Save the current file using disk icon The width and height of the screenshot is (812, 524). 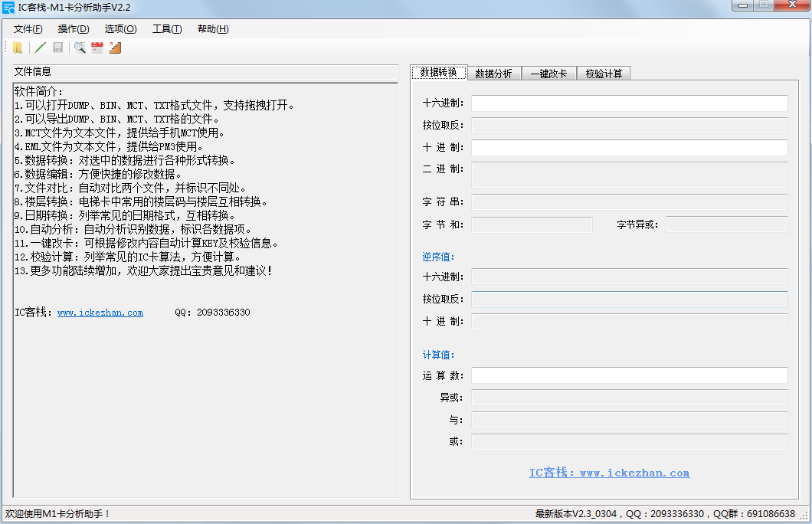pyautogui.click(x=57, y=47)
